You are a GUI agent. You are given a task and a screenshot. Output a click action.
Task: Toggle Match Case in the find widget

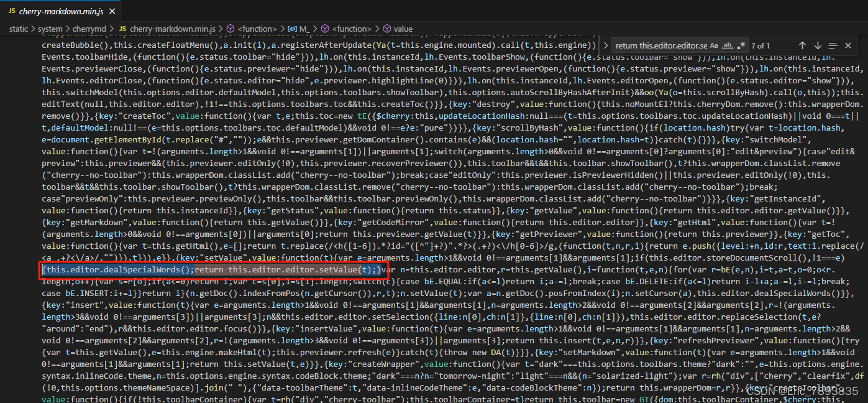[x=714, y=45]
